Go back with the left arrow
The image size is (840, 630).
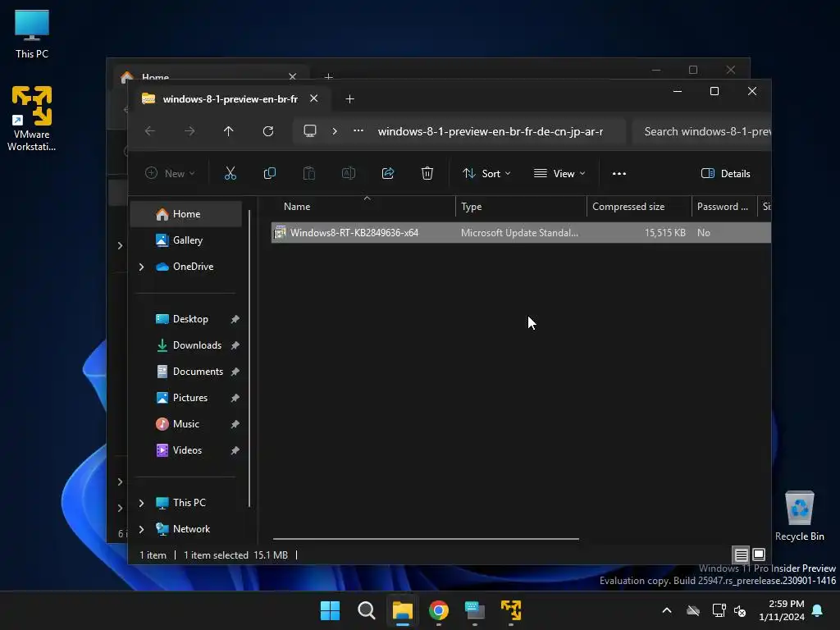pyautogui.click(x=150, y=131)
